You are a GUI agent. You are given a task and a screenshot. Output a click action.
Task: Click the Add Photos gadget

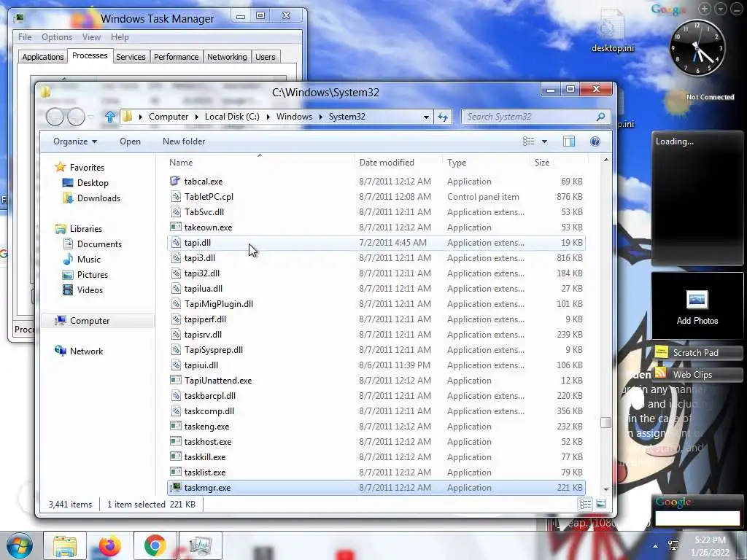697,306
